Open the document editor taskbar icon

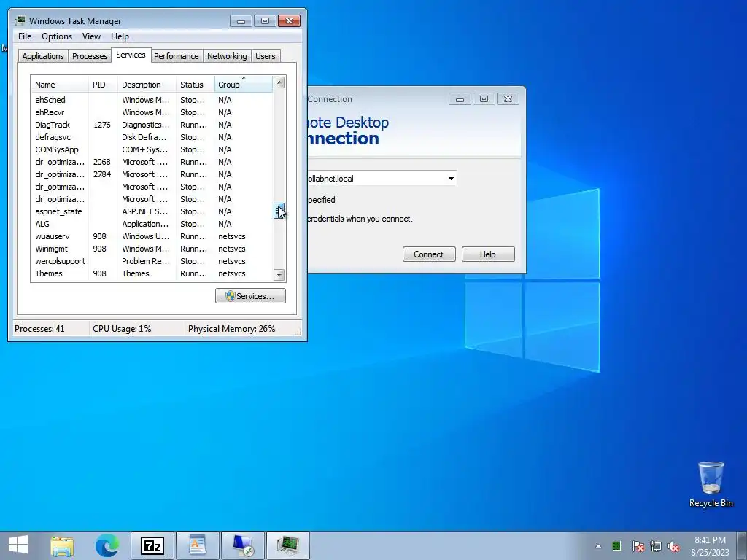tap(197, 545)
